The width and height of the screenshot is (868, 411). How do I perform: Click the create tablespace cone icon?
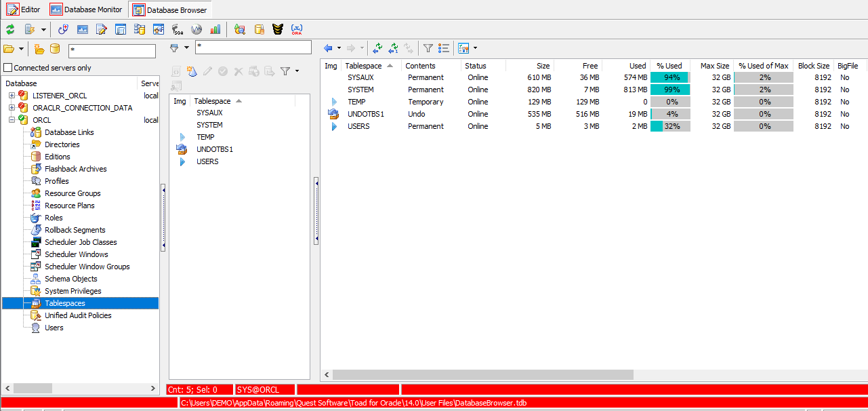(x=192, y=71)
